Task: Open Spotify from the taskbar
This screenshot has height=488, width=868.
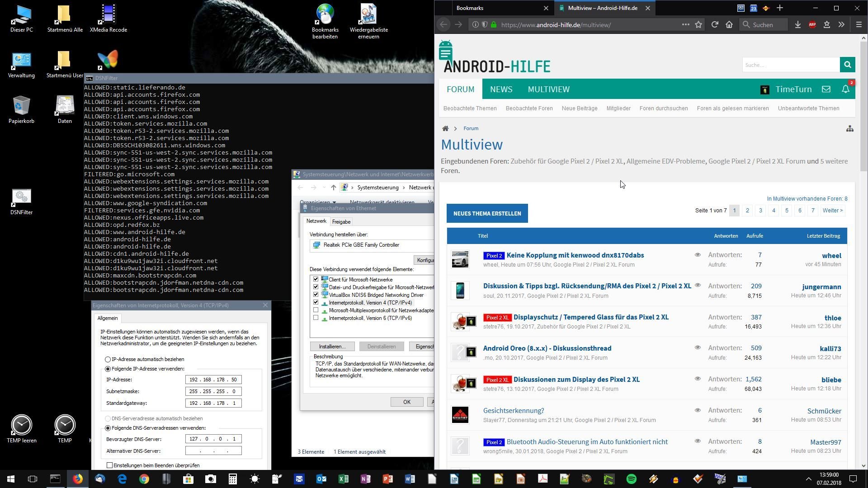Action: 632,479
